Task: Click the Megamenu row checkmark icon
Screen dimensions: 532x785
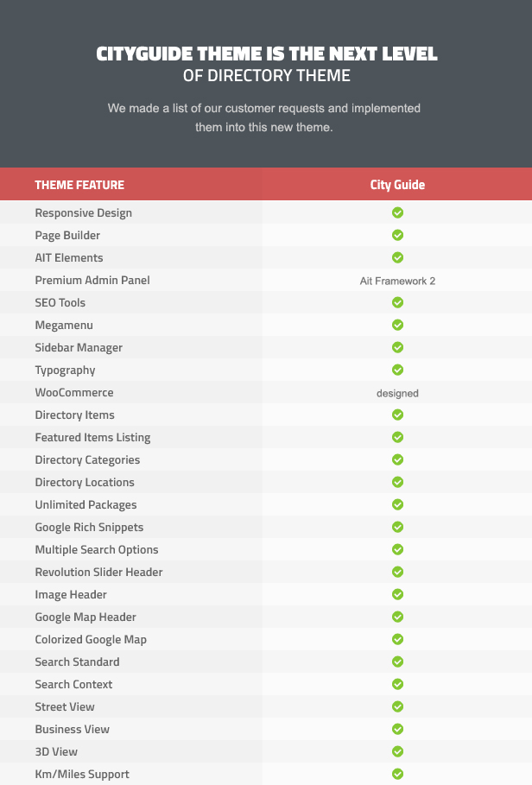Action: coord(397,325)
